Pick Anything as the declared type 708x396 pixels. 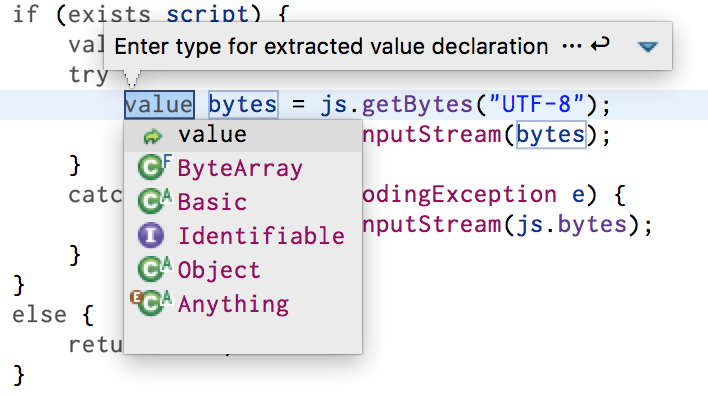tap(243, 303)
